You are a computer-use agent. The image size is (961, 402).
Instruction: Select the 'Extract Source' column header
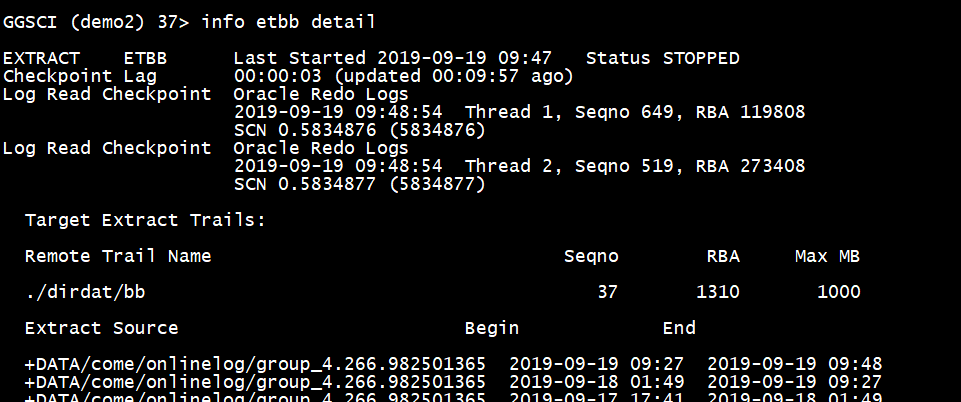[x=101, y=328]
